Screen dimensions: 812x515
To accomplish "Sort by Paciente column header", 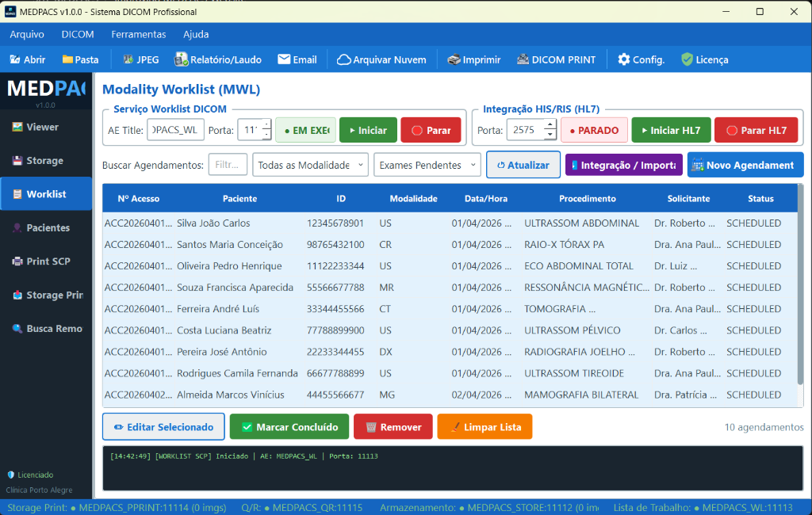I will [x=239, y=199].
